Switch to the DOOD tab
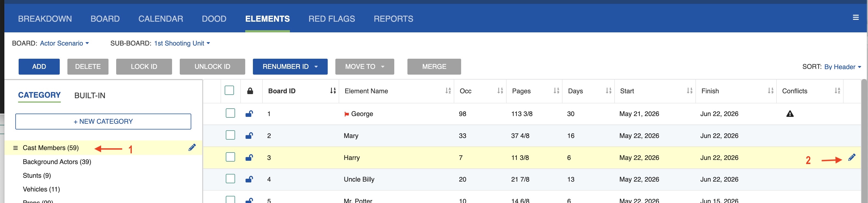The width and height of the screenshot is (868, 203). (x=214, y=19)
